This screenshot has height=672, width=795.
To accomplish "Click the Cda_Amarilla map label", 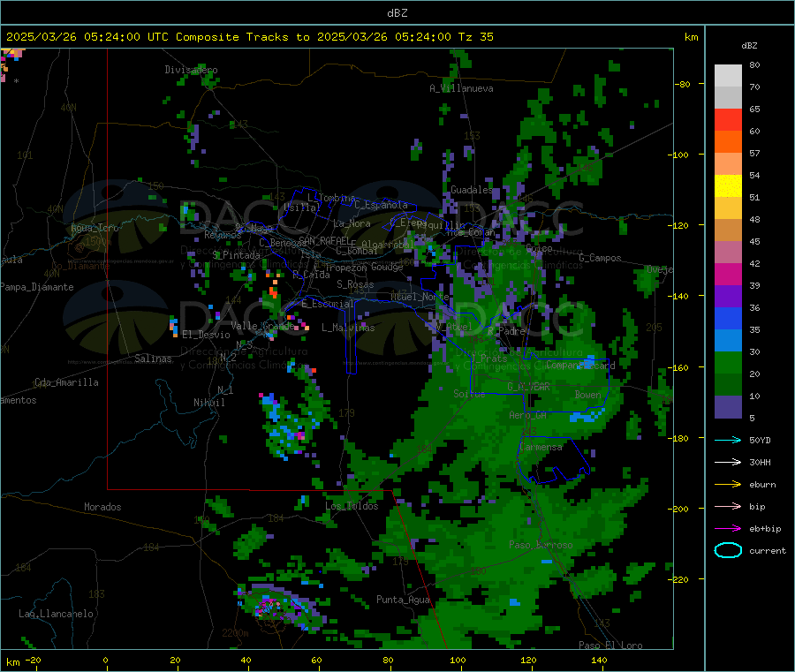I will pos(66,382).
